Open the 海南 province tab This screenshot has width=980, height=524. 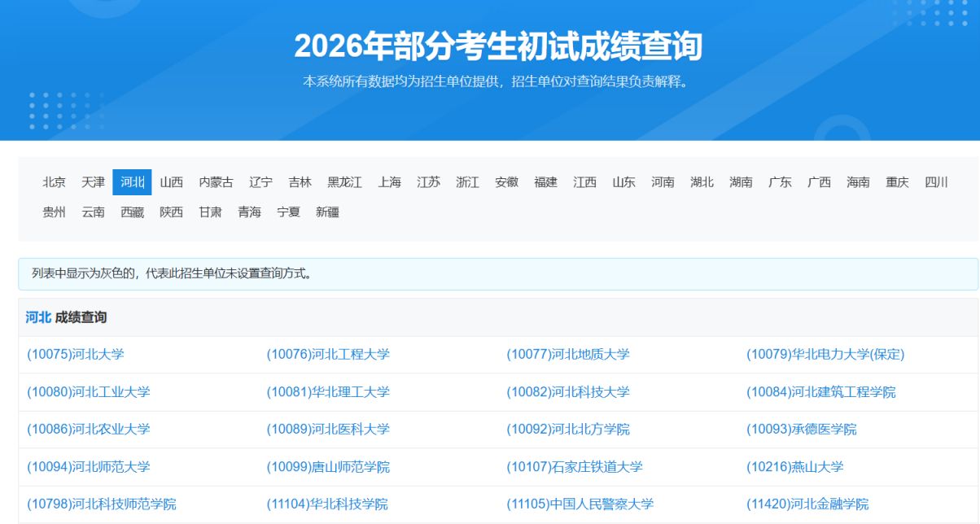pos(859,182)
